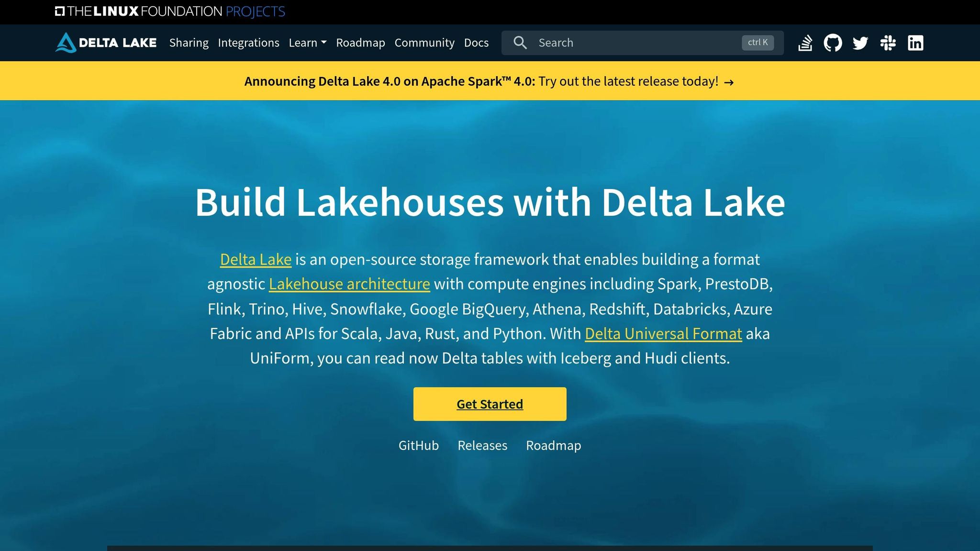Click the Get Started button

(x=490, y=404)
